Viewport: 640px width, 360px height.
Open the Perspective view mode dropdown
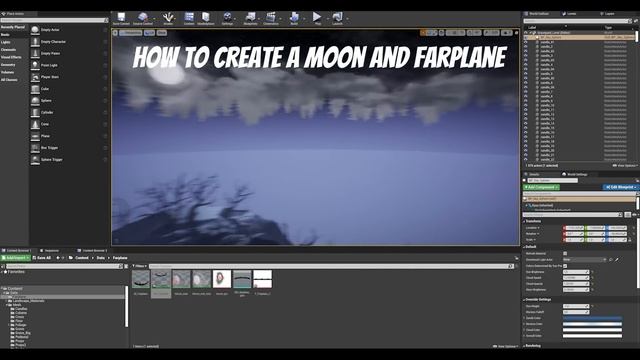(131, 33)
